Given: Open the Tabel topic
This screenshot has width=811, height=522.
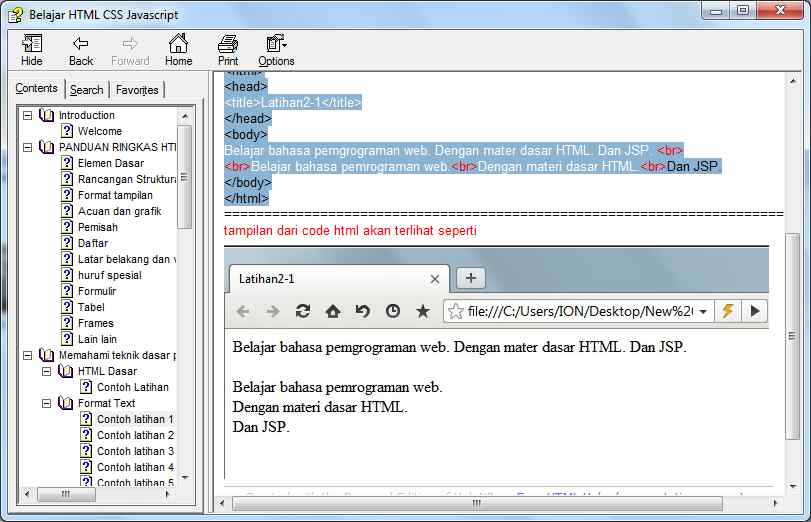Looking at the screenshot, I should tap(91, 308).
